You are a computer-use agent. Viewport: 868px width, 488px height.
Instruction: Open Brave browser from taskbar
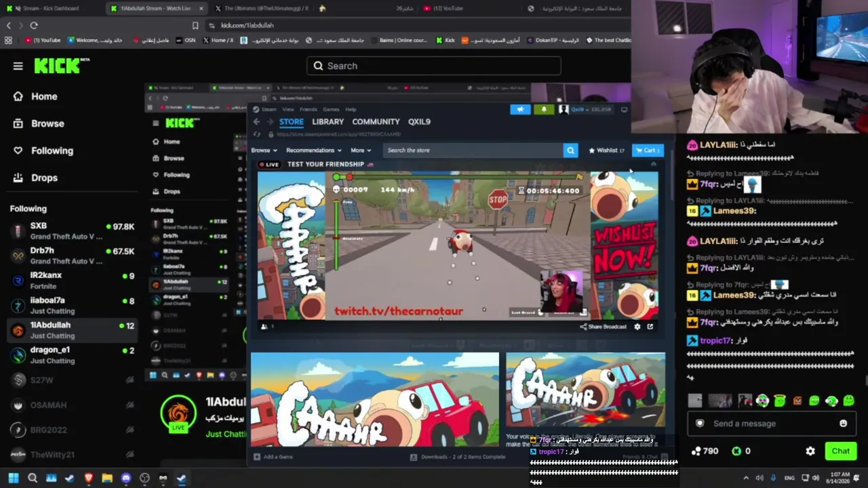[88, 478]
